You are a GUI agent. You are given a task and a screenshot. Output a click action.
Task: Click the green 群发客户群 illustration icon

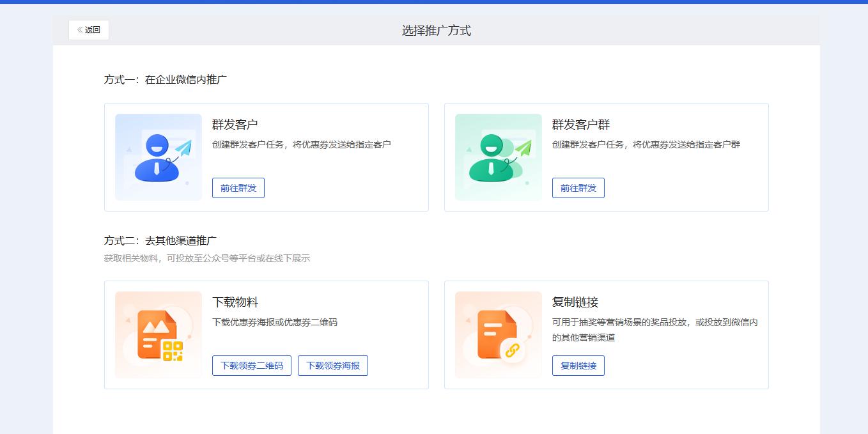point(499,157)
